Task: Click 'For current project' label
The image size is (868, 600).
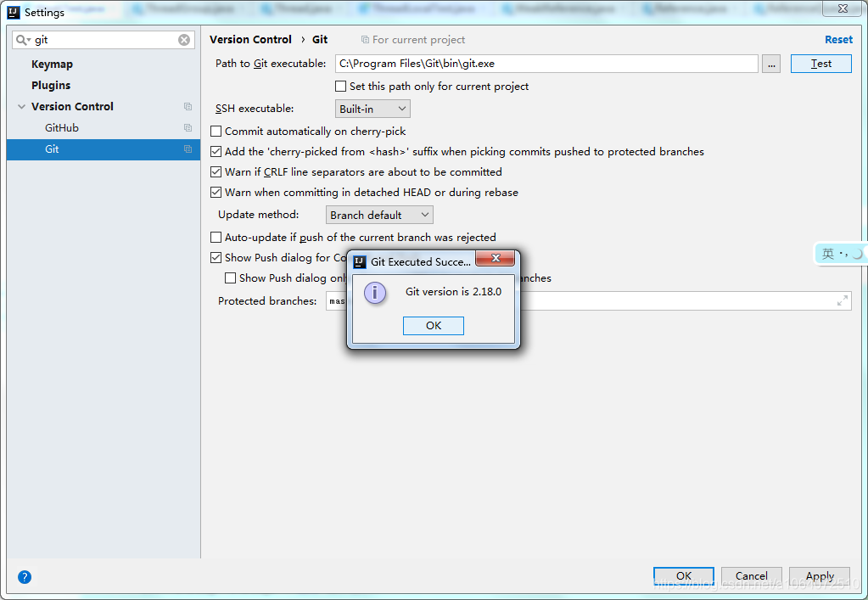Action: click(418, 40)
